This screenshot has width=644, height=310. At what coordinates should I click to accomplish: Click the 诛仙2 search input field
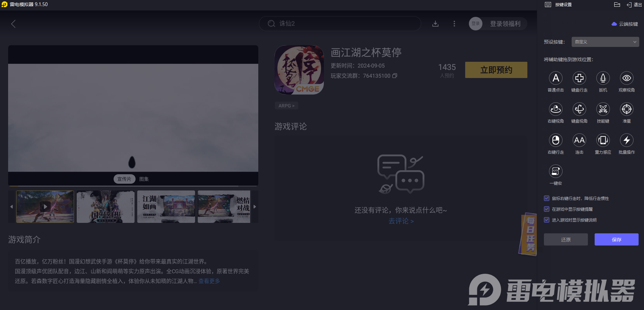pyautogui.click(x=340, y=24)
